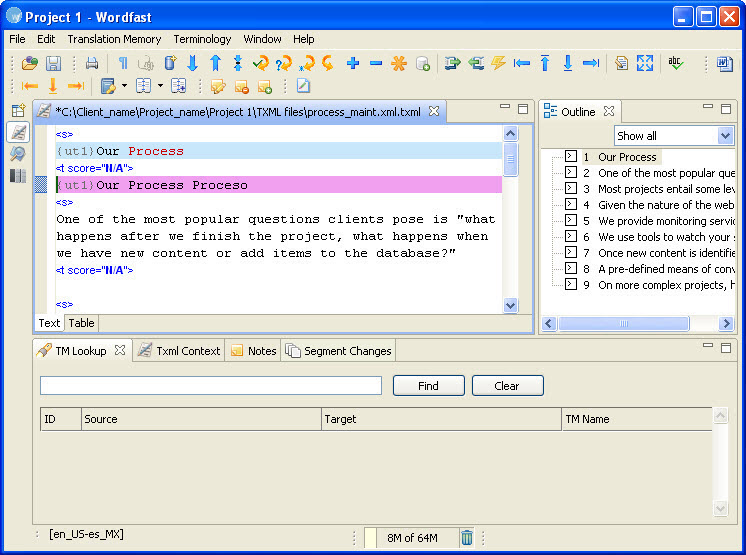Click the green left-arrow copy icon

coord(476,63)
